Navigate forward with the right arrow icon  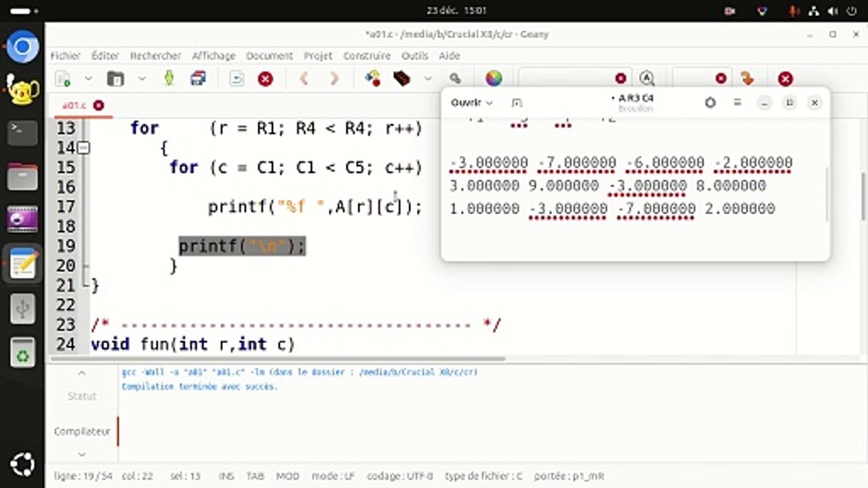pyautogui.click(x=334, y=79)
